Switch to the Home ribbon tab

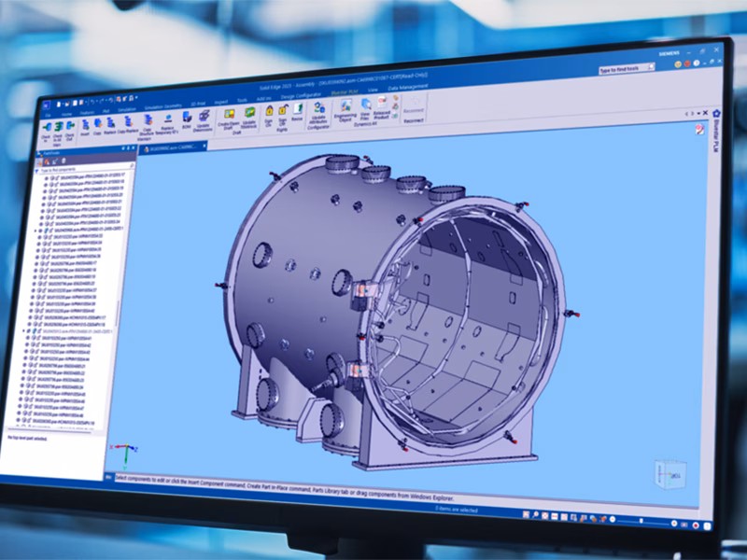pyautogui.click(x=66, y=114)
